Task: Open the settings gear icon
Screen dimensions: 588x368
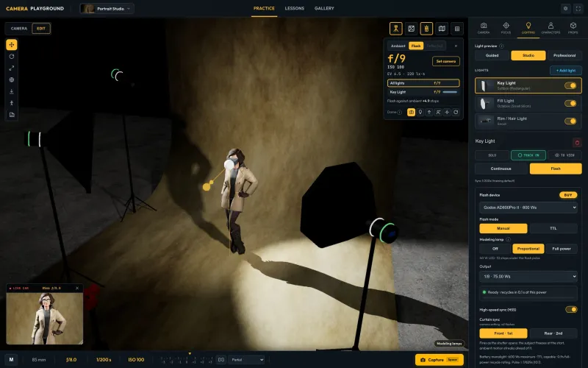Action: click(566, 8)
